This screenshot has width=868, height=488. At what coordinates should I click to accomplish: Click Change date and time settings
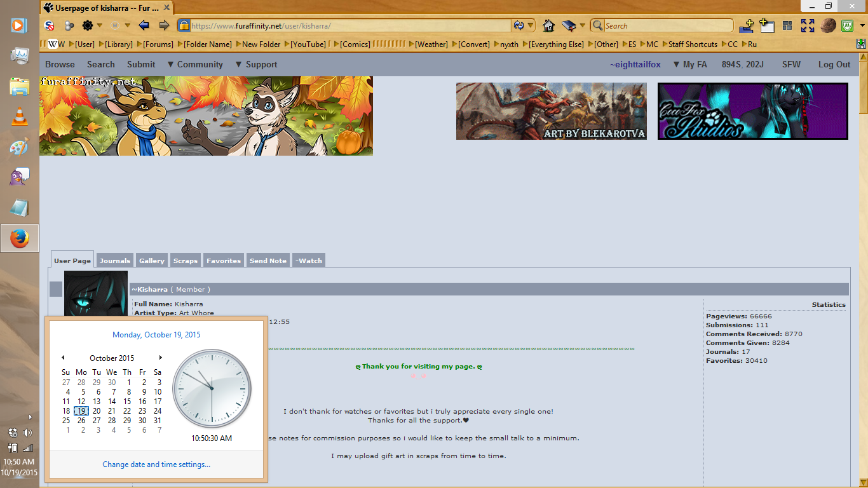click(156, 464)
